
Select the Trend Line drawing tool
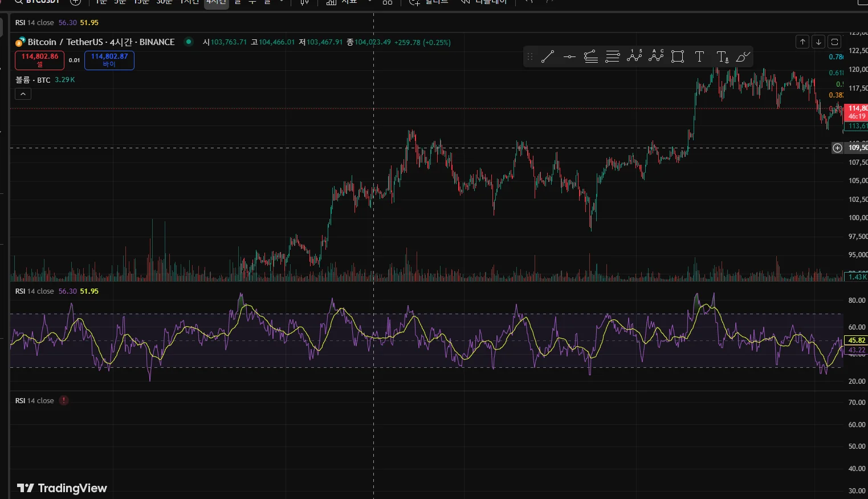click(548, 56)
